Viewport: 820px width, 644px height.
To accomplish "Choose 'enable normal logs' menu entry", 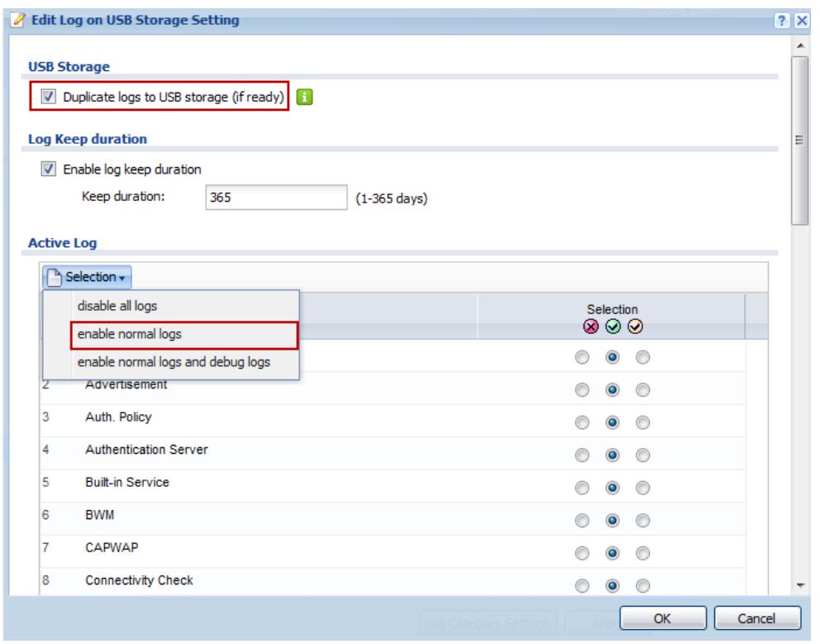I will tap(184, 335).
